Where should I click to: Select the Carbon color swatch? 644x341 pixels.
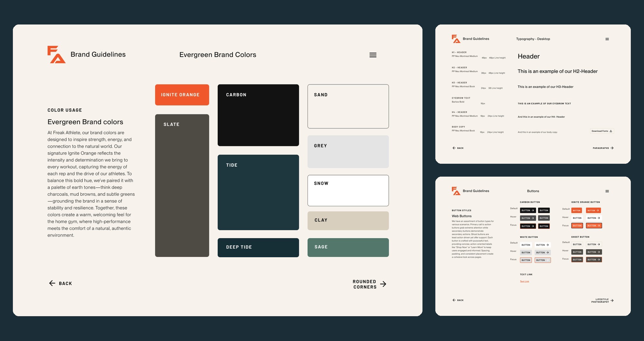258,115
